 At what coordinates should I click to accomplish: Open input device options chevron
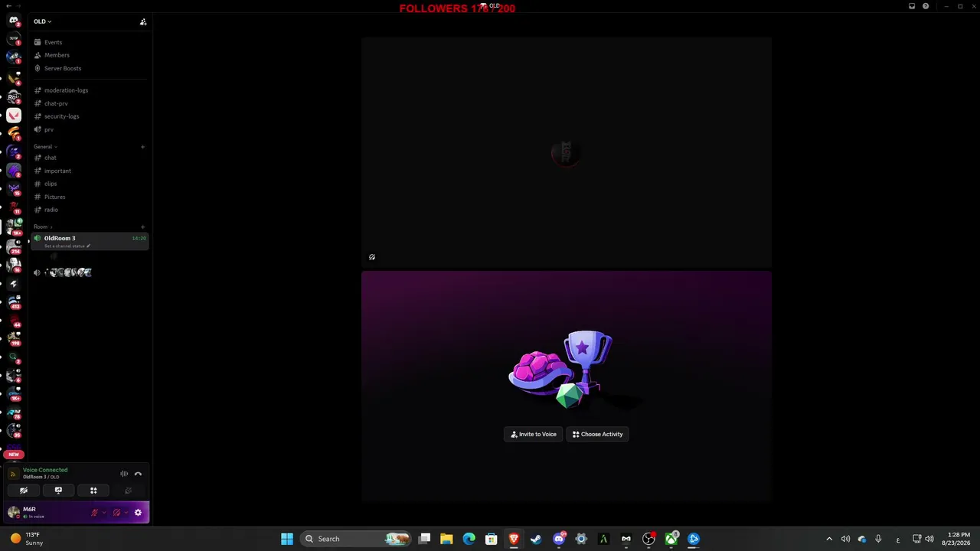[104, 513]
